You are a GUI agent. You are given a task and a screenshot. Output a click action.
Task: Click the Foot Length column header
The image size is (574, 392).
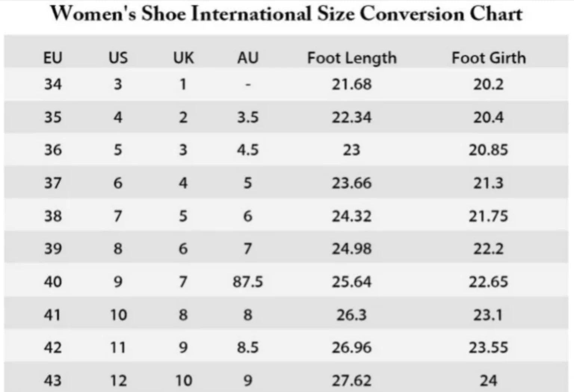pos(352,58)
